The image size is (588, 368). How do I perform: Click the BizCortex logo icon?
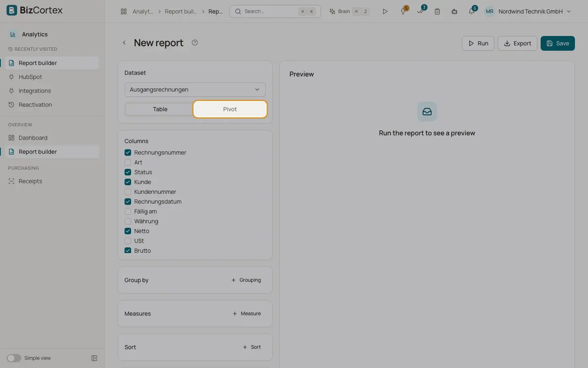coord(12,10)
